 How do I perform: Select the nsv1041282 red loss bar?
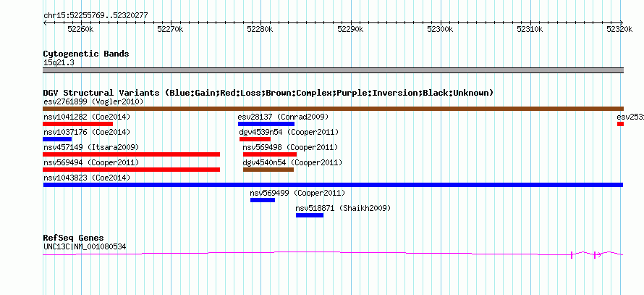click(x=77, y=124)
